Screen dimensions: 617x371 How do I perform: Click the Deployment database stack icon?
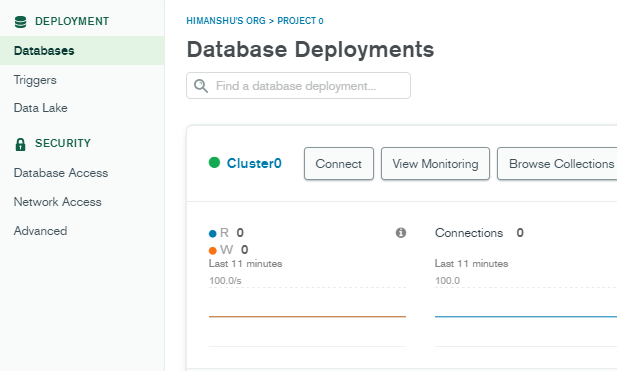20,22
